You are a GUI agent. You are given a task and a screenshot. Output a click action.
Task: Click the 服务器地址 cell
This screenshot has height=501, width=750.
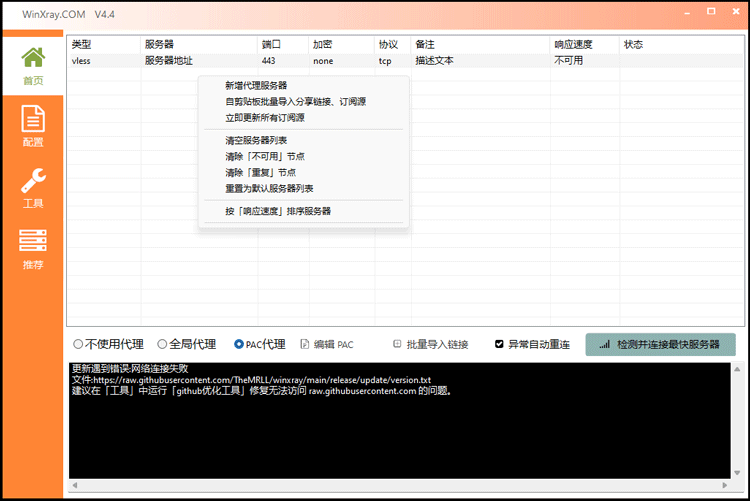tap(199, 61)
